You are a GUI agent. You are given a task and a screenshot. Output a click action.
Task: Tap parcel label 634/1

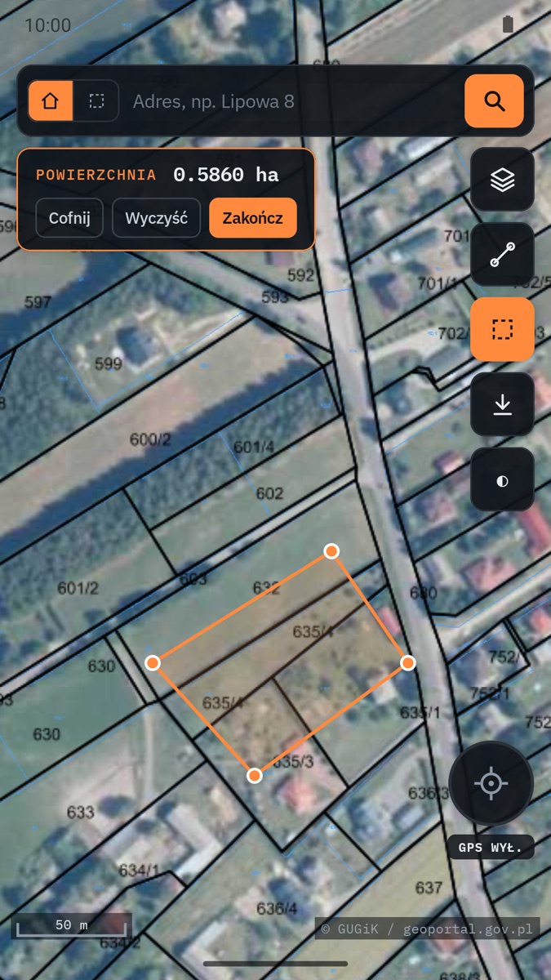(x=140, y=871)
